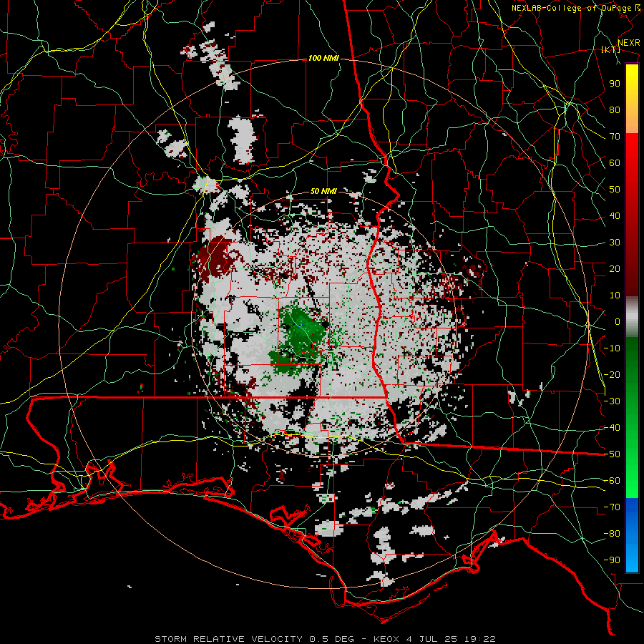Click the '[KT]' units label
Viewport: 644px width, 644px height.
[x=611, y=49]
